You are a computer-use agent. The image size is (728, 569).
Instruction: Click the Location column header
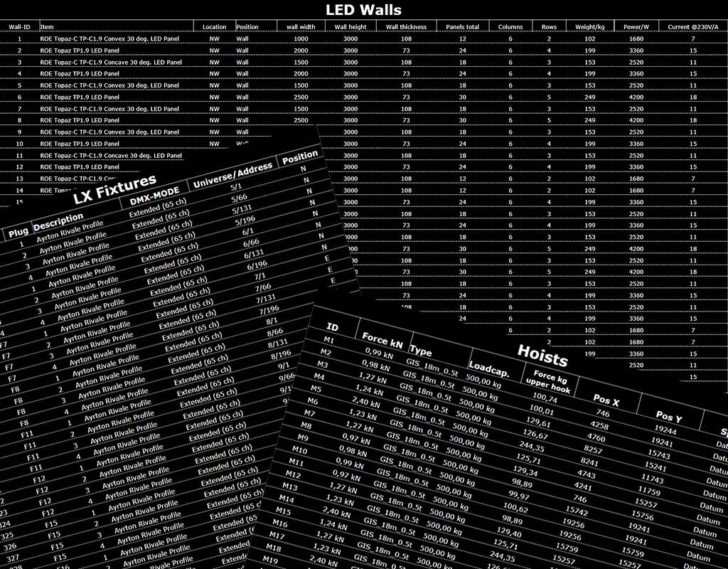(x=214, y=27)
